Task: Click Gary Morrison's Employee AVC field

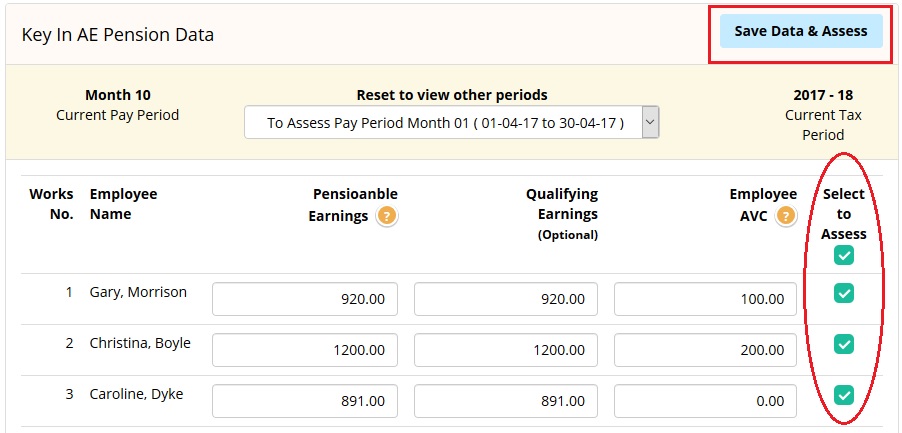Action: pyautogui.click(x=705, y=299)
